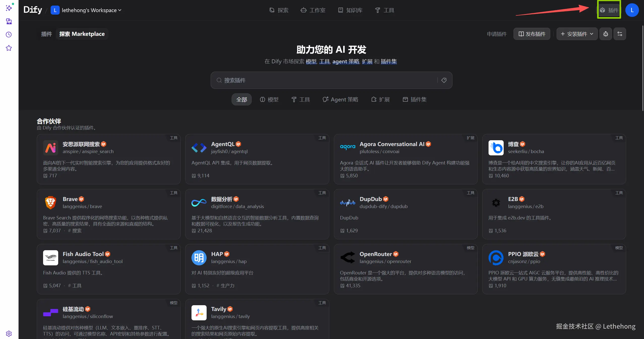This screenshot has height=339, width=644.
Task: Select the Agent 策略 category filter
Action: point(340,99)
